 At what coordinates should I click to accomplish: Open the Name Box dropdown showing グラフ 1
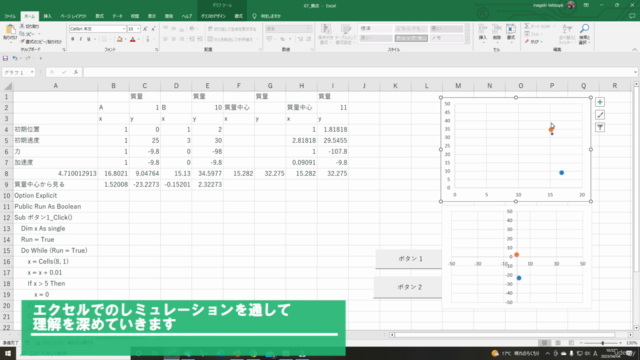click(x=32, y=73)
